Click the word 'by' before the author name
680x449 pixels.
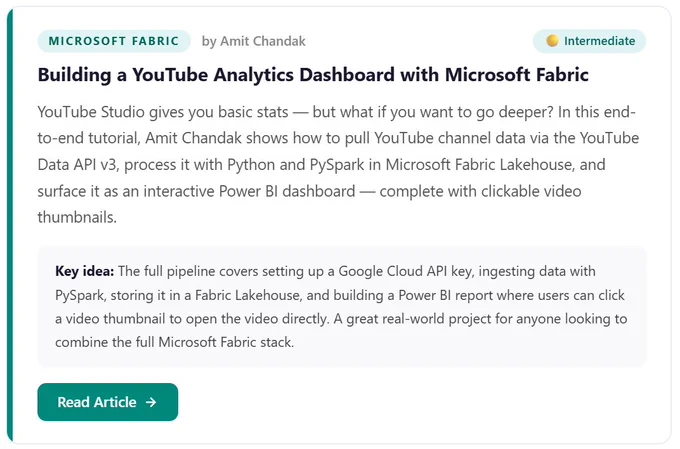click(x=209, y=42)
